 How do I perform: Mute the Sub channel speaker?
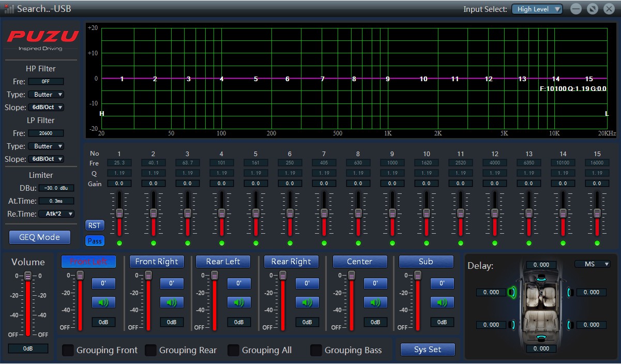coord(442,302)
